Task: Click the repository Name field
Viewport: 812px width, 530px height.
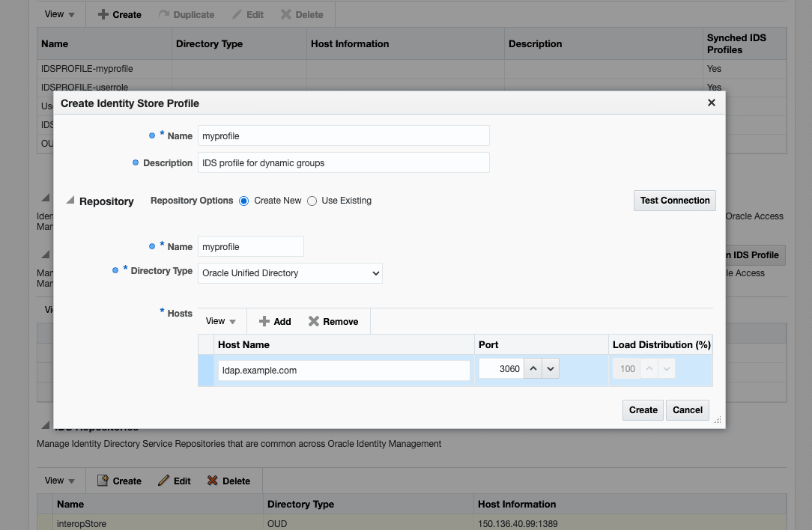Action: pos(251,246)
